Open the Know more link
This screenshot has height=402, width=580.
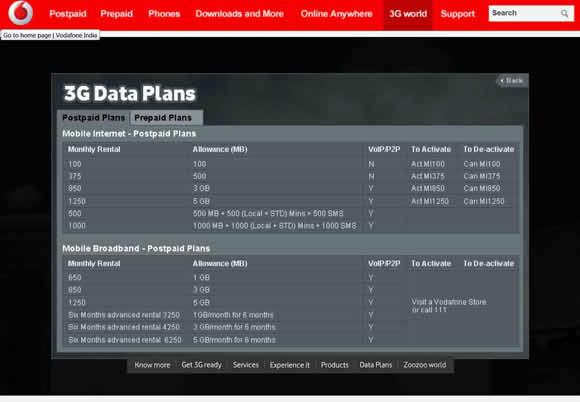click(152, 365)
